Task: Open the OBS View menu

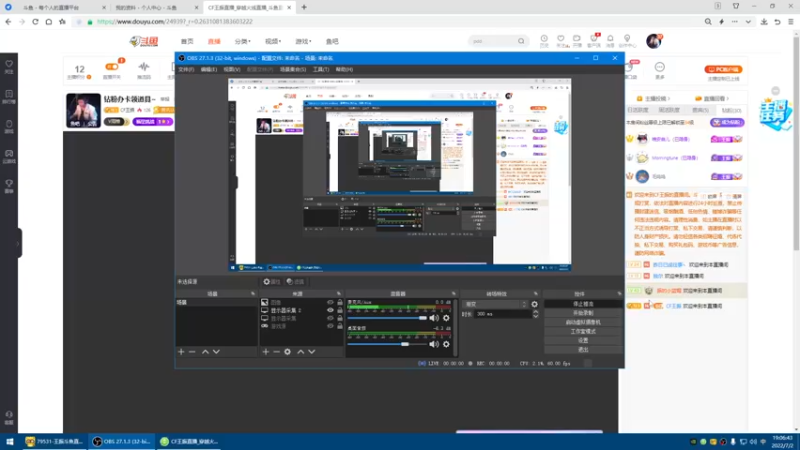Action: click(231, 69)
